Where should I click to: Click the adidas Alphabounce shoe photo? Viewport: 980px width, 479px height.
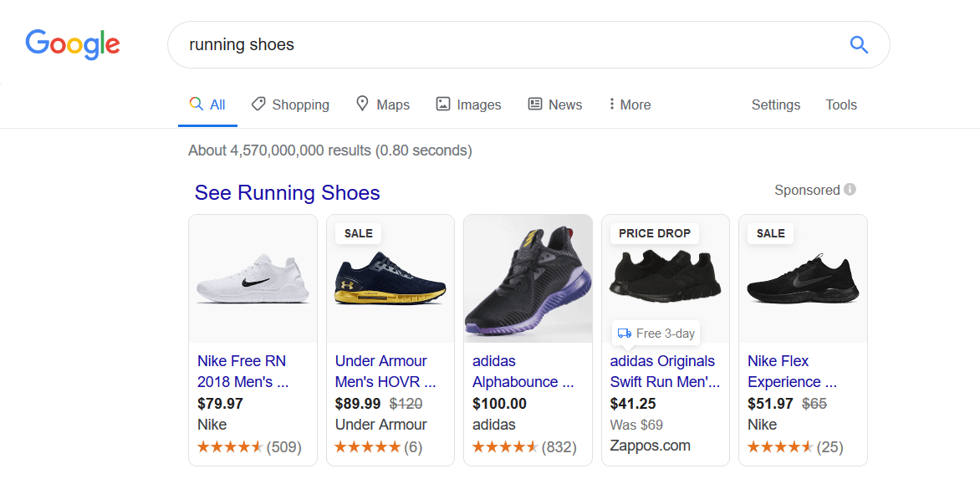(528, 280)
